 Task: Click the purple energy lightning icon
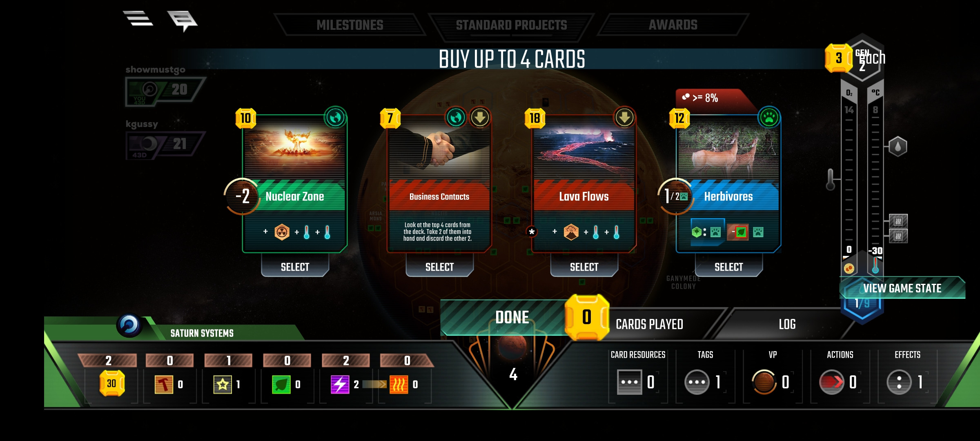(340, 384)
